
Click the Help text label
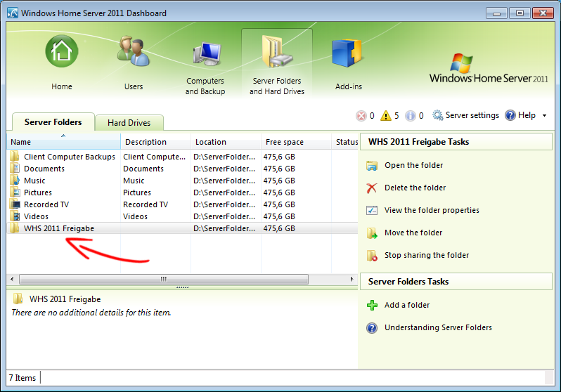[x=527, y=115]
